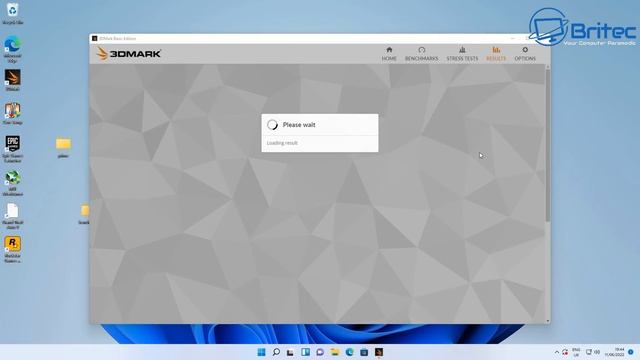Select the 3DMark desktop shortcut
640x360 pixels.
pyautogui.click(x=13, y=80)
